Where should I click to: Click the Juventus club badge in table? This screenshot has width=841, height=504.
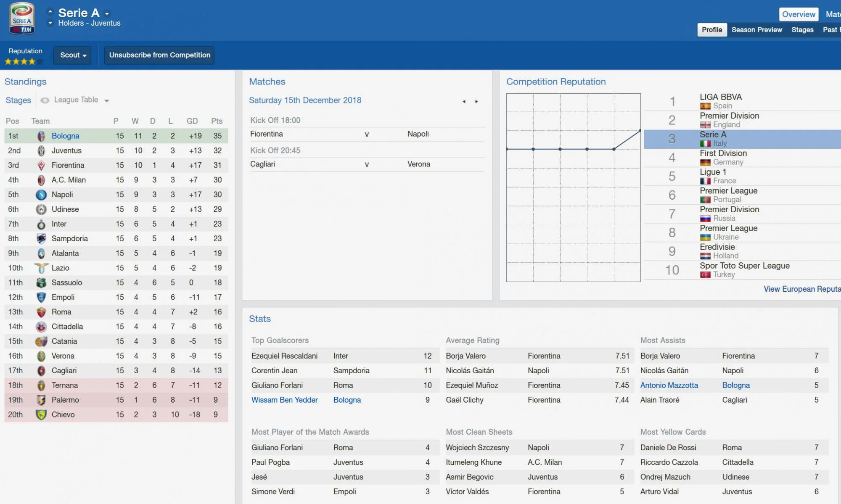coord(41,150)
